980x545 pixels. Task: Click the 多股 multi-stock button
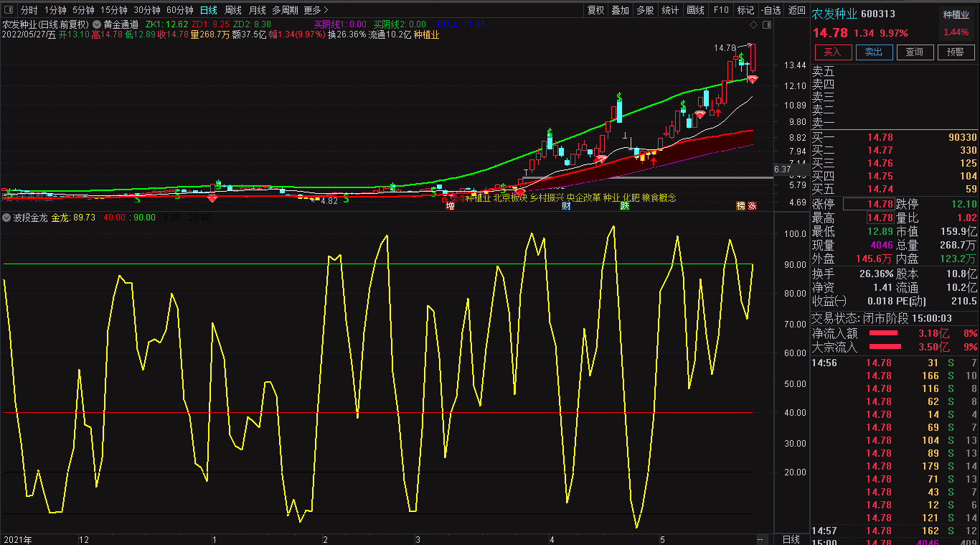pyautogui.click(x=645, y=10)
